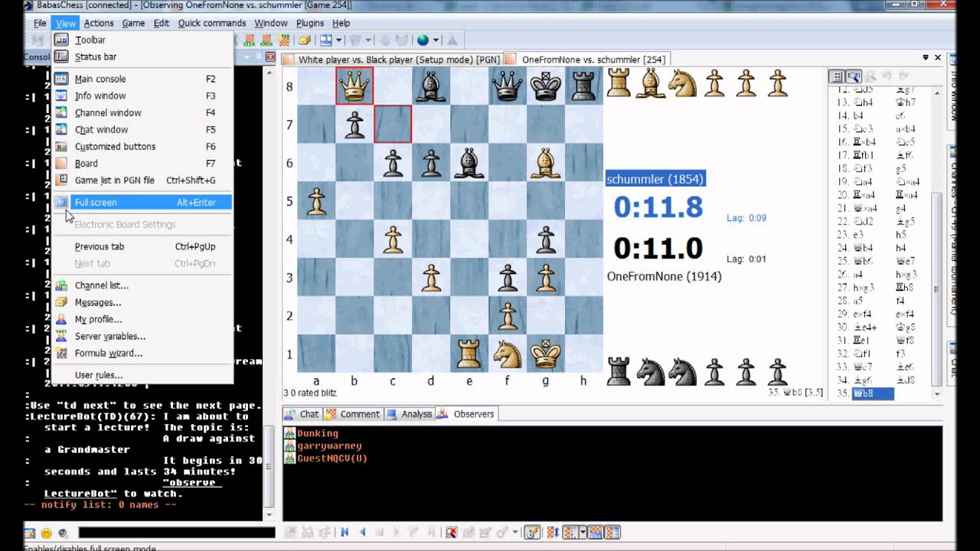The width and height of the screenshot is (980, 551).
Task: Select Full screen menu entry
Action: click(x=142, y=202)
